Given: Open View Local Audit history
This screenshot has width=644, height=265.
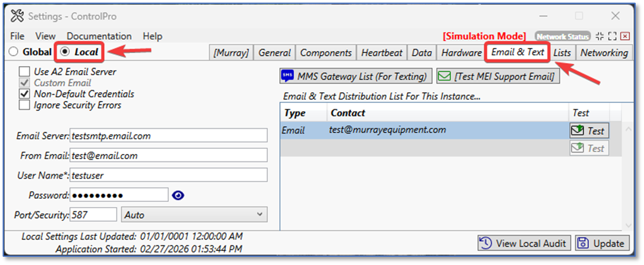Looking at the screenshot, I should click(524, 243).
